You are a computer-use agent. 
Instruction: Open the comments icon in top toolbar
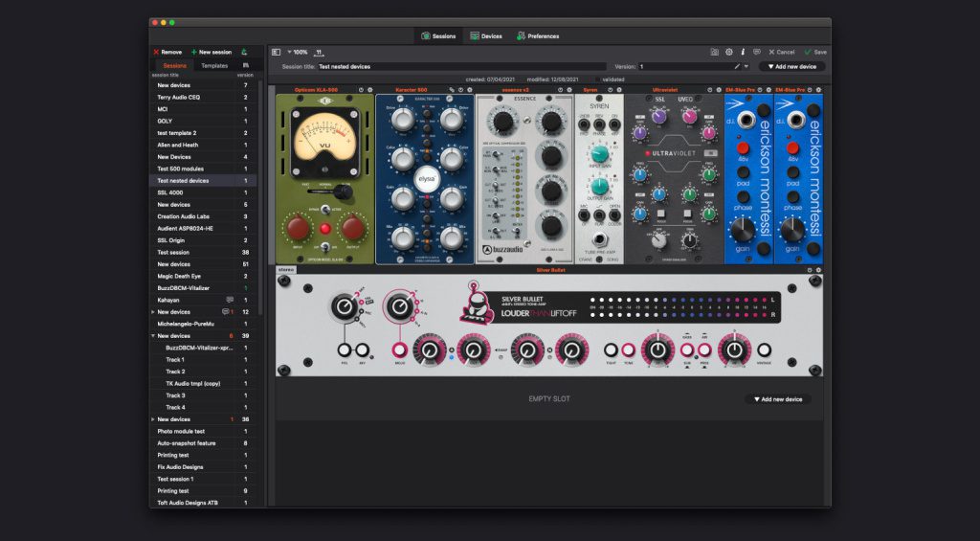tap(757, 52)
